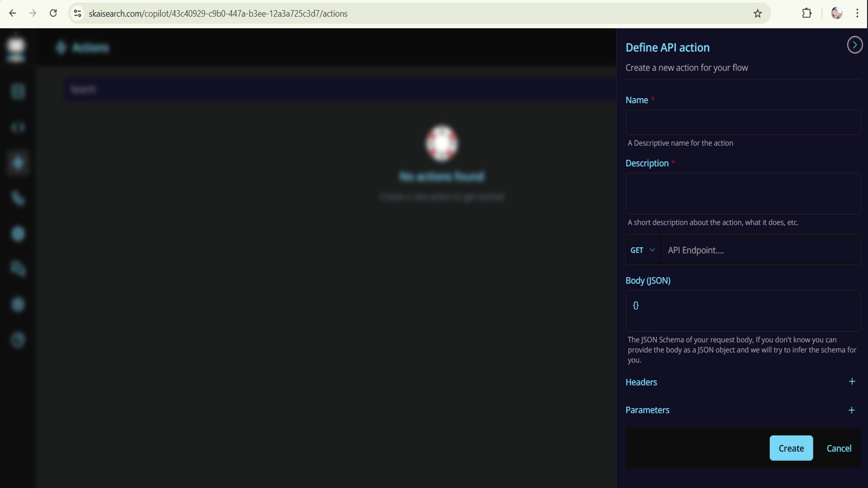
Task: Open the GET method dropdown
Action: (642, 250)
